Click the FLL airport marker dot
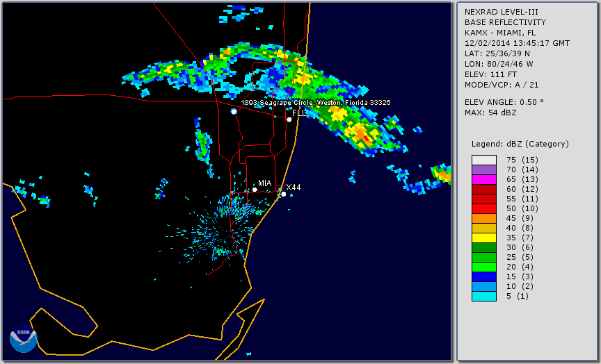This screenshot has width=601, height=364. (x=289, y=119)
